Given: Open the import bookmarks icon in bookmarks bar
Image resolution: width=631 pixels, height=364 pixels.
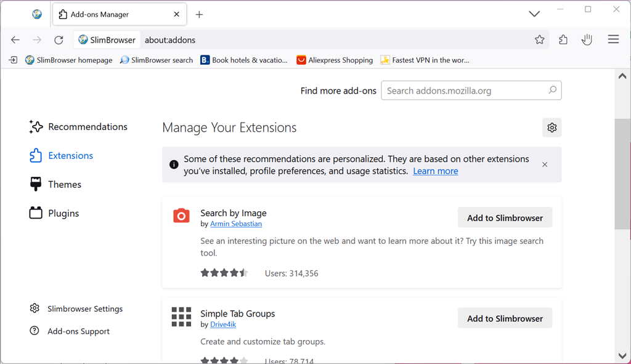Looking at the screenshot, I should [x=14, y=60].
